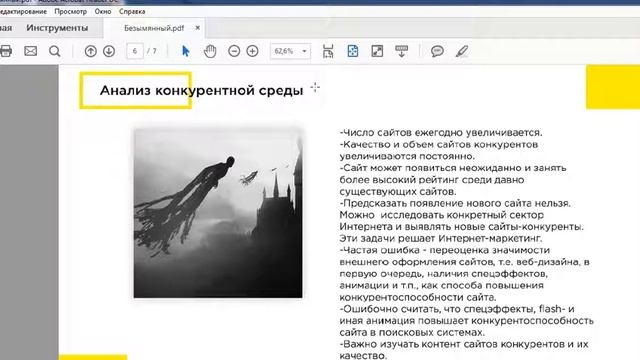This screenshot has height=360, width=640.
Task: Click the line 'Число сайтов ежегодно увеличивается'
Action: point(441,133)
